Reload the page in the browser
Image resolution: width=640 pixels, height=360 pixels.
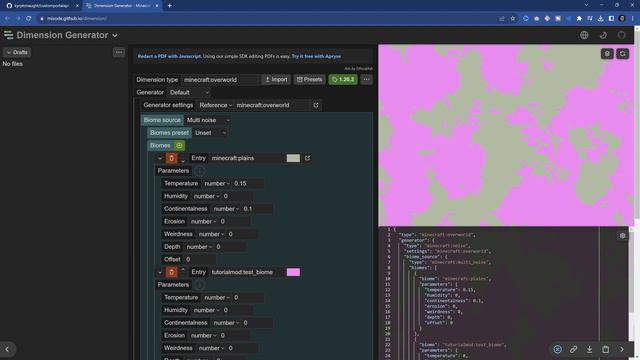coord(29,18)
